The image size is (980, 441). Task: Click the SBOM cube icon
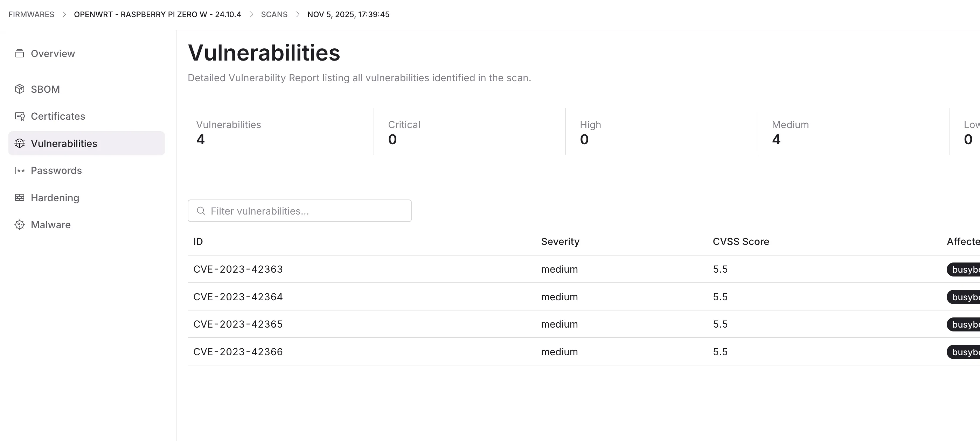pyautogui.click(x=19, y=89)
